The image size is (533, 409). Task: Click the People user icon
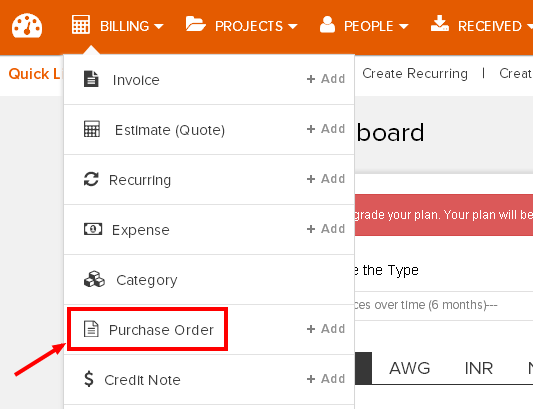tap(327, 24)
